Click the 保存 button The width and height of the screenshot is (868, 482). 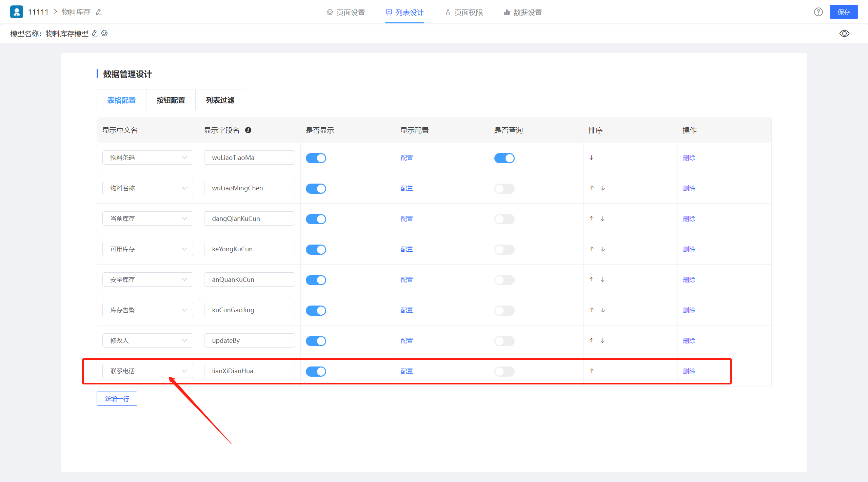pos(844,12)
